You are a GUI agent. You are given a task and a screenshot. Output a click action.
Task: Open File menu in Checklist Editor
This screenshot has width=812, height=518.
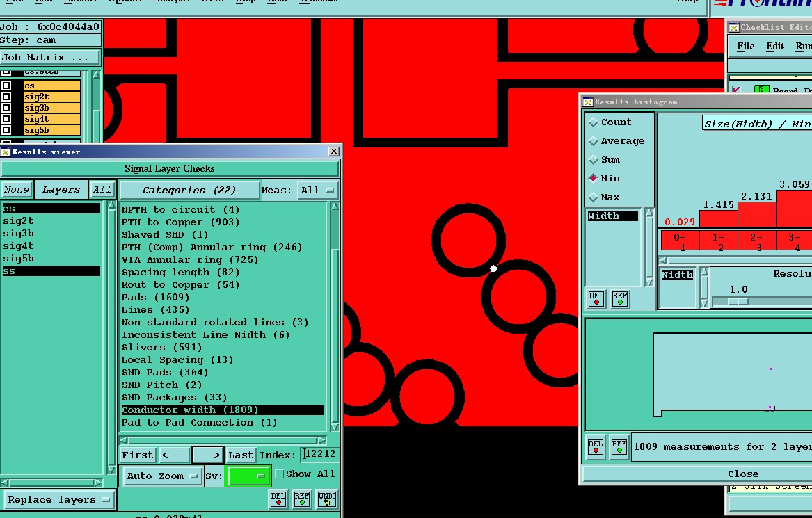[746, 47]
